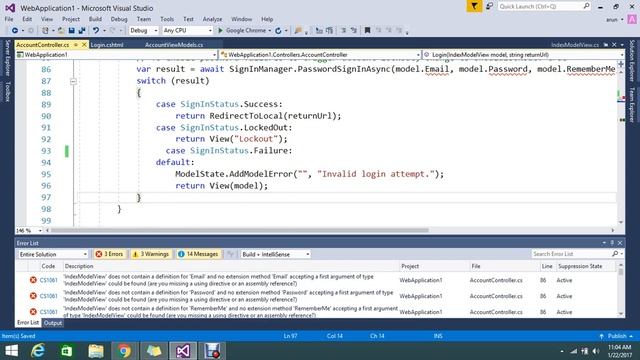Open the Server Explorer side tab
Image resolution: width=640 pixels, height=360 pixels.
[x=7, y=58]
